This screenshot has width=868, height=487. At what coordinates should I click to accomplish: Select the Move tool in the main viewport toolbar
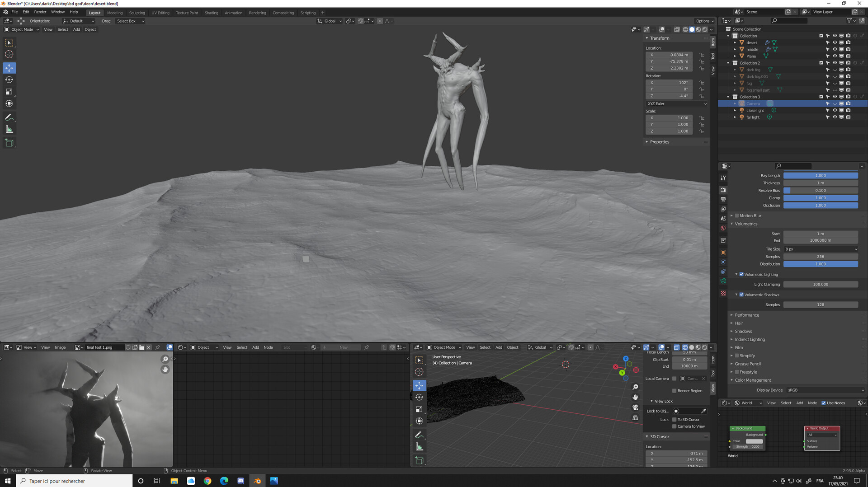pos(9,68)
